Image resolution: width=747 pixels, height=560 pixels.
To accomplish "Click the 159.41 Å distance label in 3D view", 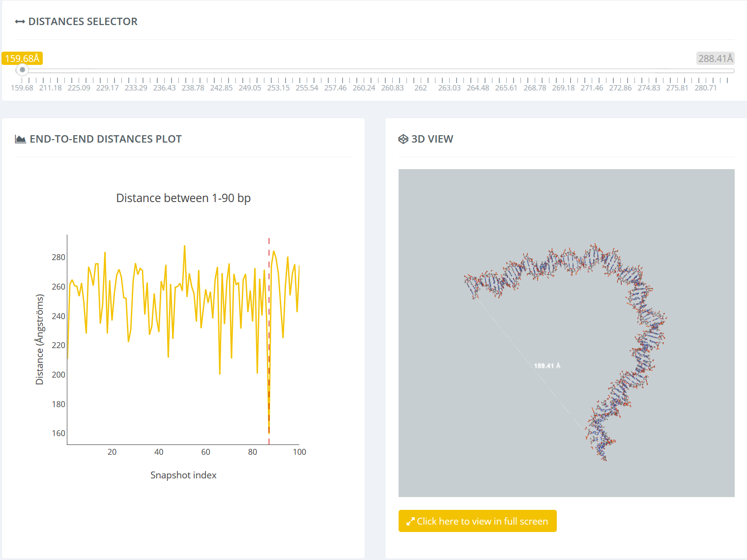I will click(x=547, y=366).
